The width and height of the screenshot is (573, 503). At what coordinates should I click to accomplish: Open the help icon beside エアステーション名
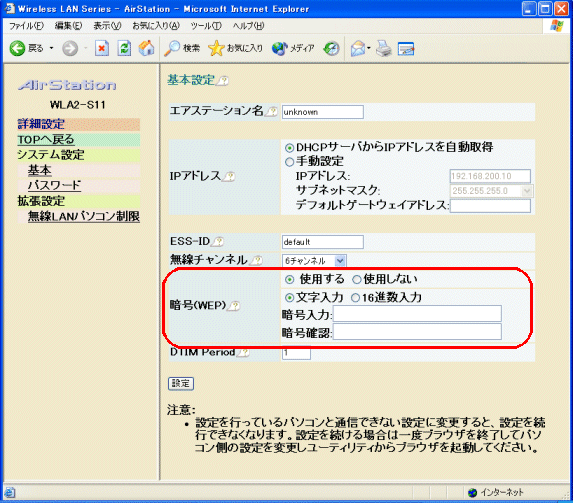click(x=272, y=111)
